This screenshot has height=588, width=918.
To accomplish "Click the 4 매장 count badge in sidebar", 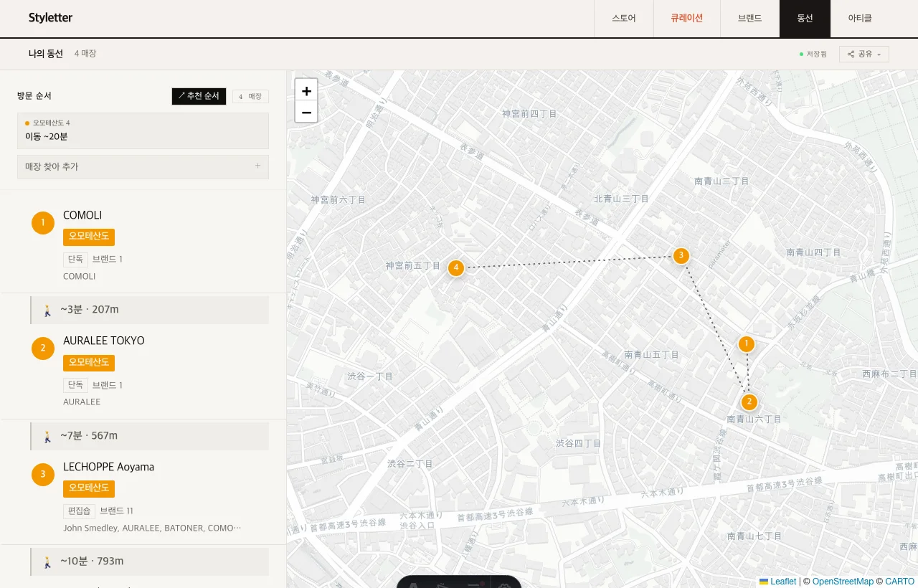I will pyautogui.click(x=250, y=96).
